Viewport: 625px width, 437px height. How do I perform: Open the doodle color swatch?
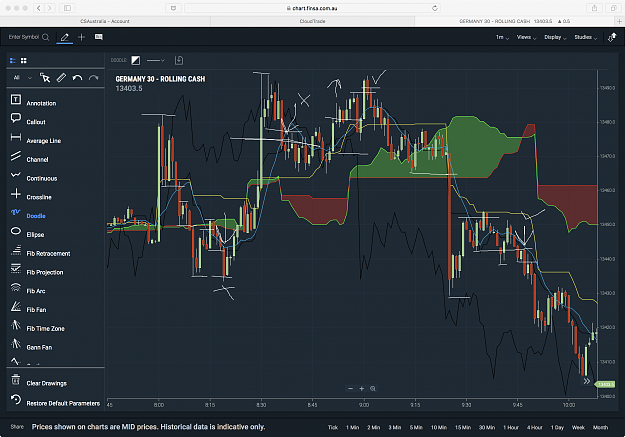136,60
